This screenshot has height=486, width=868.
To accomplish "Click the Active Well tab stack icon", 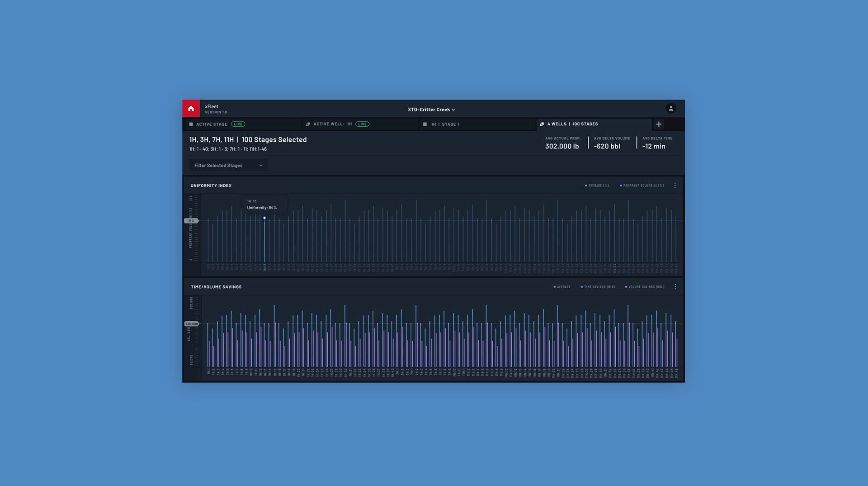I will coord(308,124).
